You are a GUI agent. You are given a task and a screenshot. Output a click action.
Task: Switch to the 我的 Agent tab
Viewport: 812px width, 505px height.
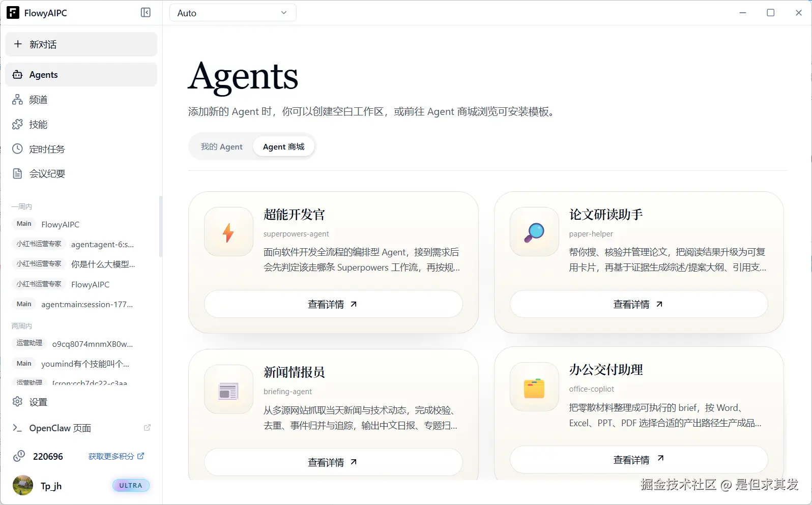tap(221, 146)
